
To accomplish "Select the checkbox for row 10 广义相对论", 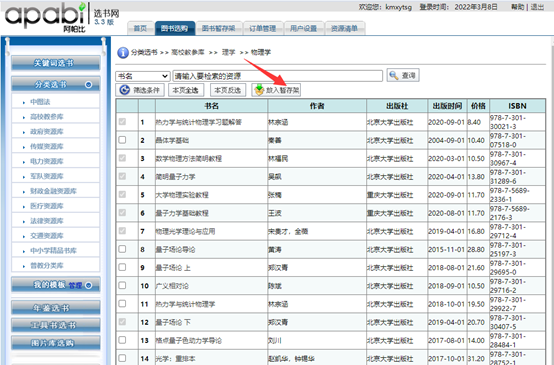I will click(x=122, y=285).
